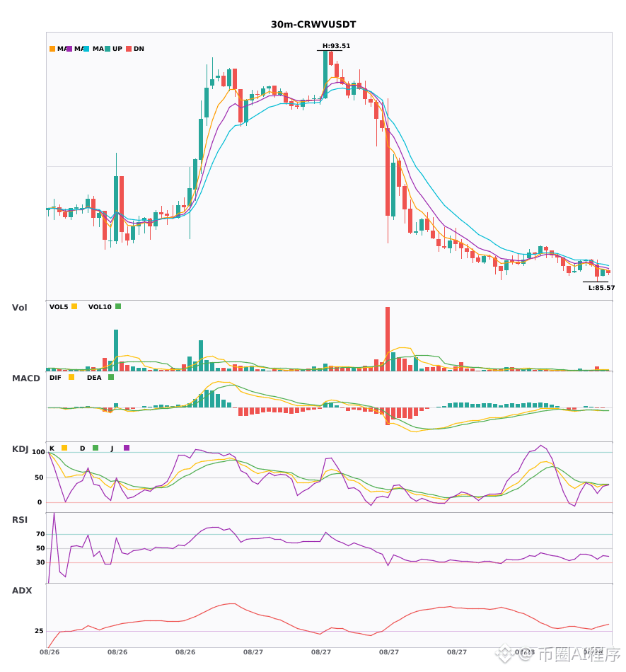Click the KDJ axis value 0

point(40,502)
